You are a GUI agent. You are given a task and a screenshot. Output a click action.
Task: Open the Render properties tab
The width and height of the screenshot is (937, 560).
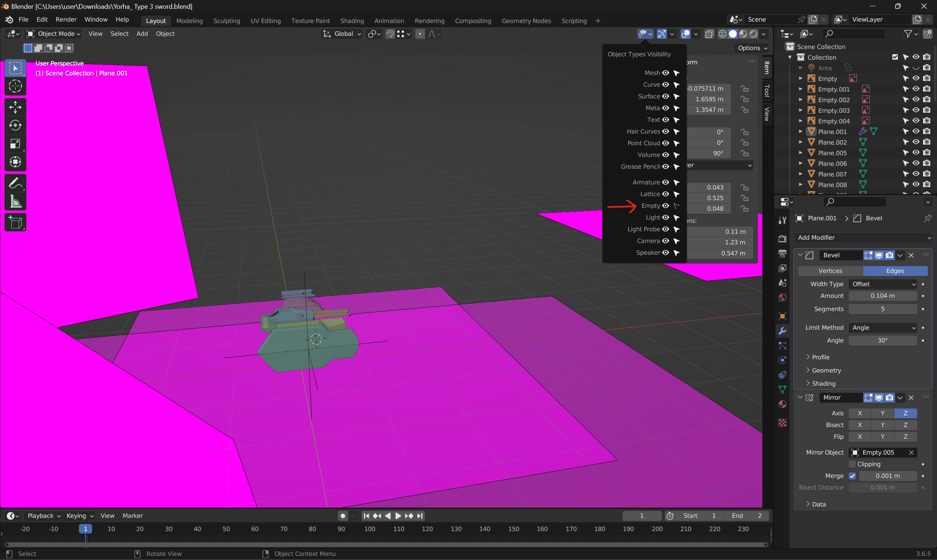point(782,239)
